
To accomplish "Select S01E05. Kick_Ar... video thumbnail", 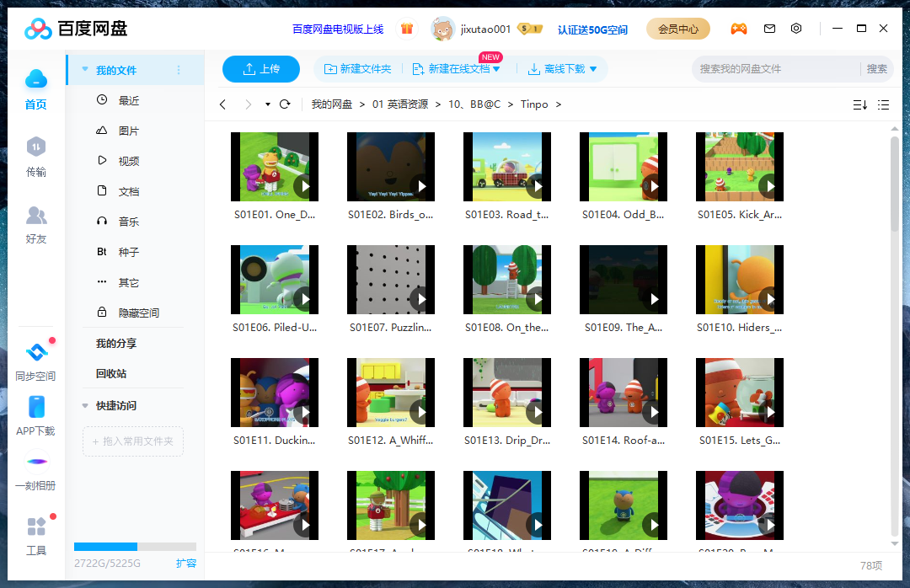I will click(x=740, y=167).
